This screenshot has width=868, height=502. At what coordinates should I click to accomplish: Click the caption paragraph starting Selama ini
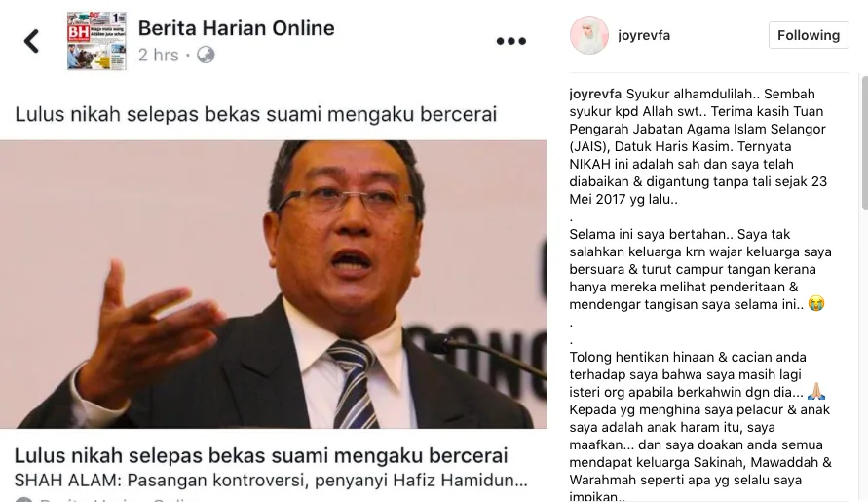pos(700,269)
